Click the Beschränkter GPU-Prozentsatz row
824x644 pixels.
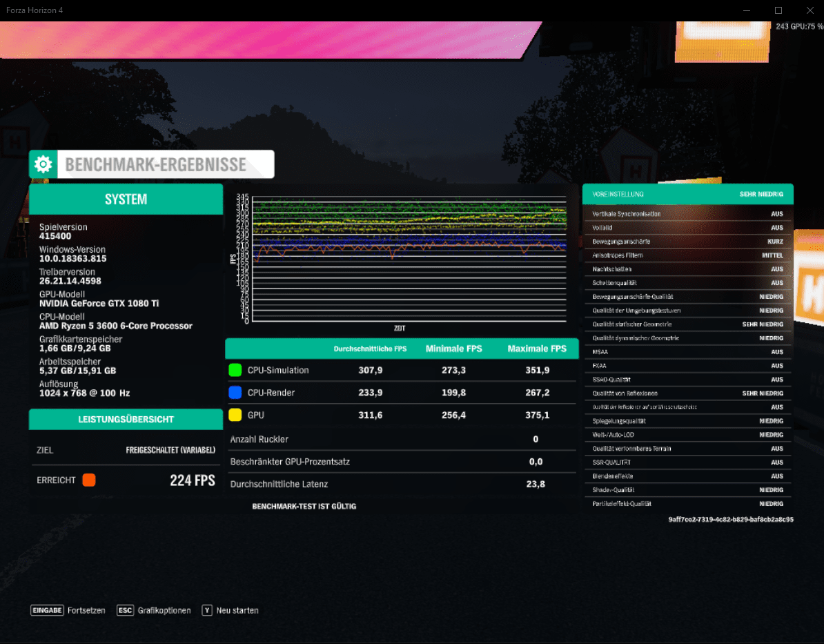tap(402, 462)
